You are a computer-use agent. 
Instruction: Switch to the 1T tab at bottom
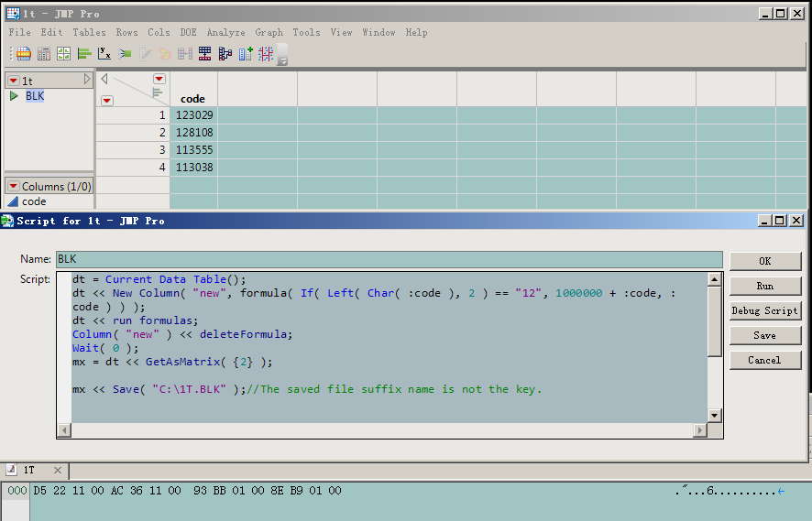pos(29,470)
